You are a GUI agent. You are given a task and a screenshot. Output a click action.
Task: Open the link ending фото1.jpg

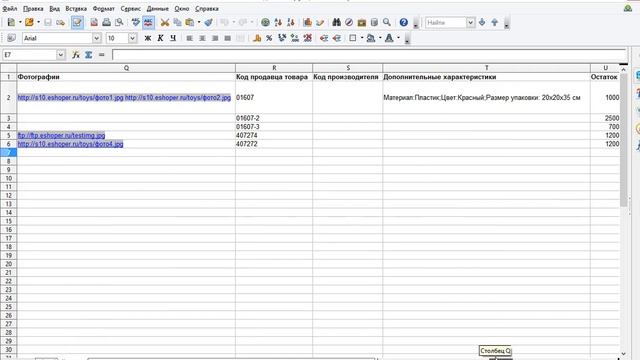pyautogui.click(x=70, y=98)
